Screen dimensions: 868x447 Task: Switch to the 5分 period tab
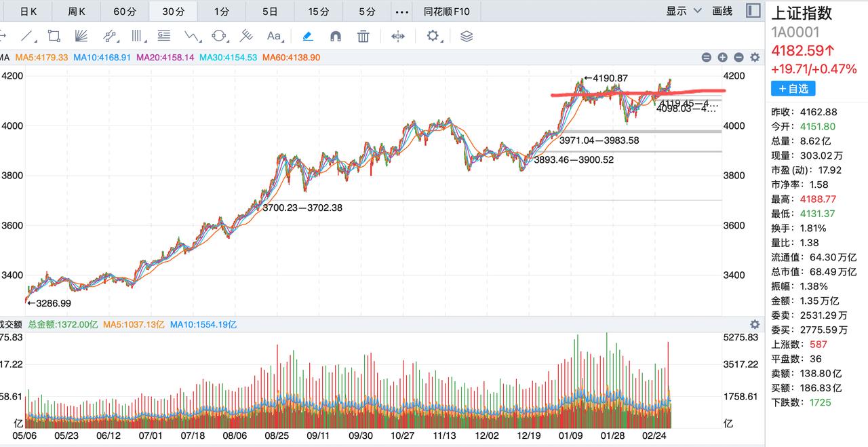pos(367,11)
